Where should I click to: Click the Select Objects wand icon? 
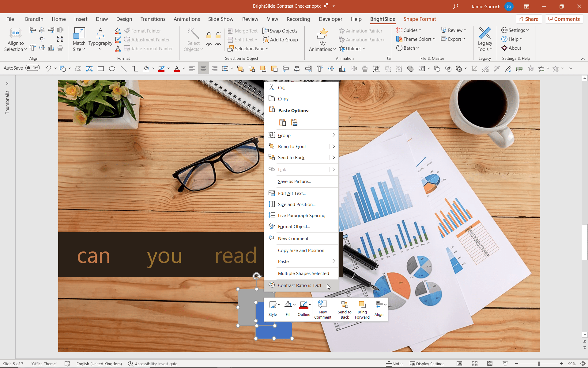(193, 33)
